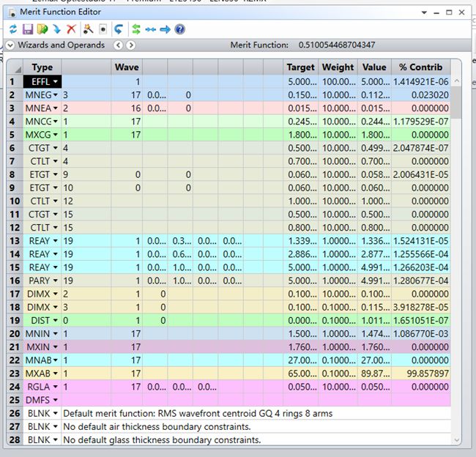Image resolution: width=476 pixels, height=457 pixels.
Task: Click the Target cell of the DIST row
Action: click(x=300, y=320)
